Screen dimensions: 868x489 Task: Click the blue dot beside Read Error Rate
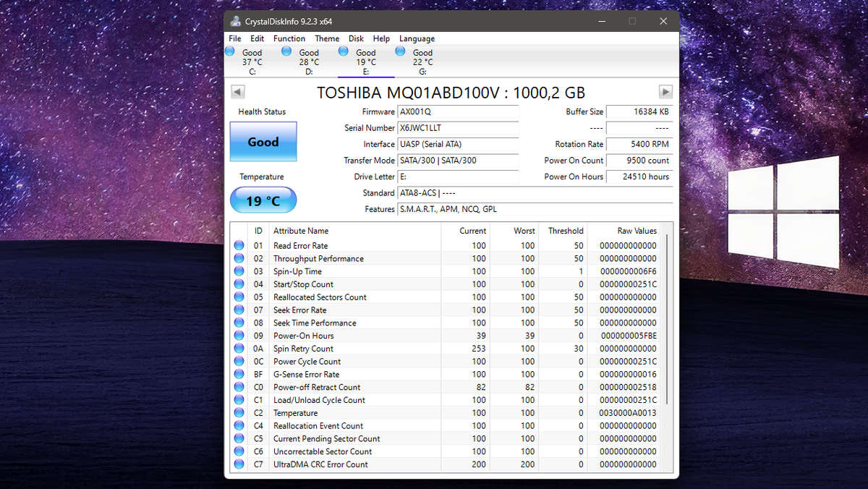pos(239,246)
